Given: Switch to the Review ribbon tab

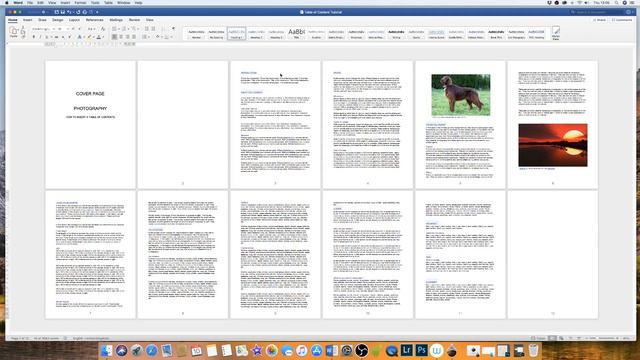Looking at the screenshot, I should point(134,20).
